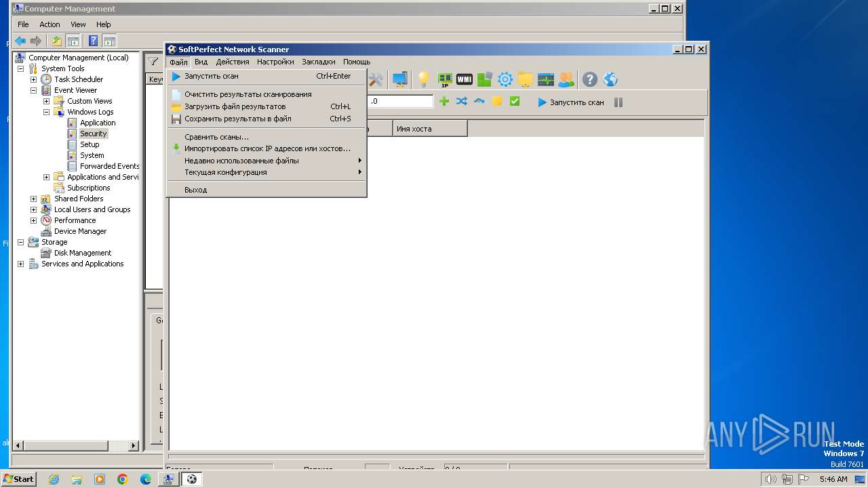The width and height of the screenshot is (868, 488).
Task: Click the globe web icon
Action: pos(610,80)
